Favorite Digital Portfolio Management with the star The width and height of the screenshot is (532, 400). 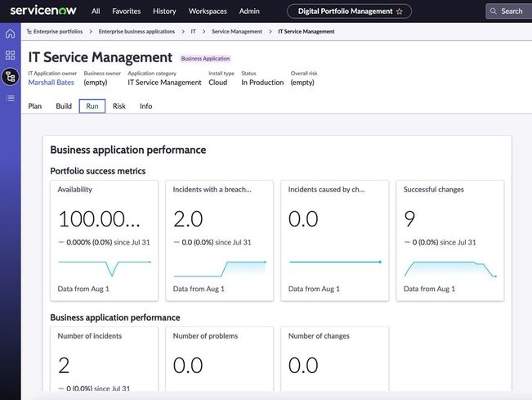(x=399, y=11)
